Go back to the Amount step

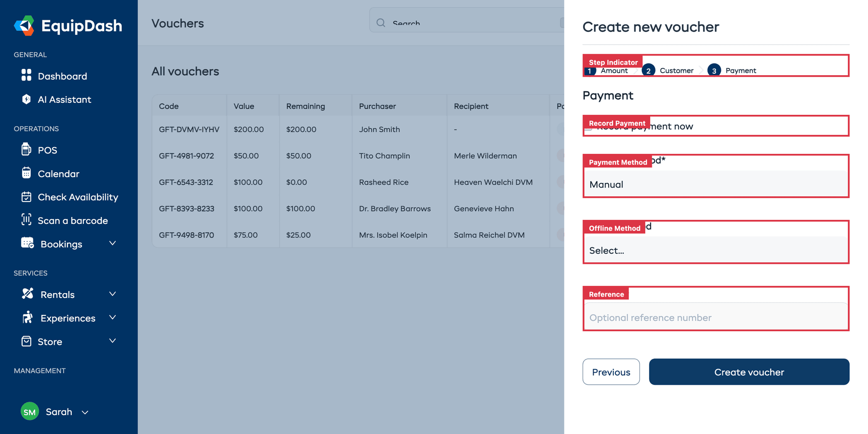tap(608, 70)
